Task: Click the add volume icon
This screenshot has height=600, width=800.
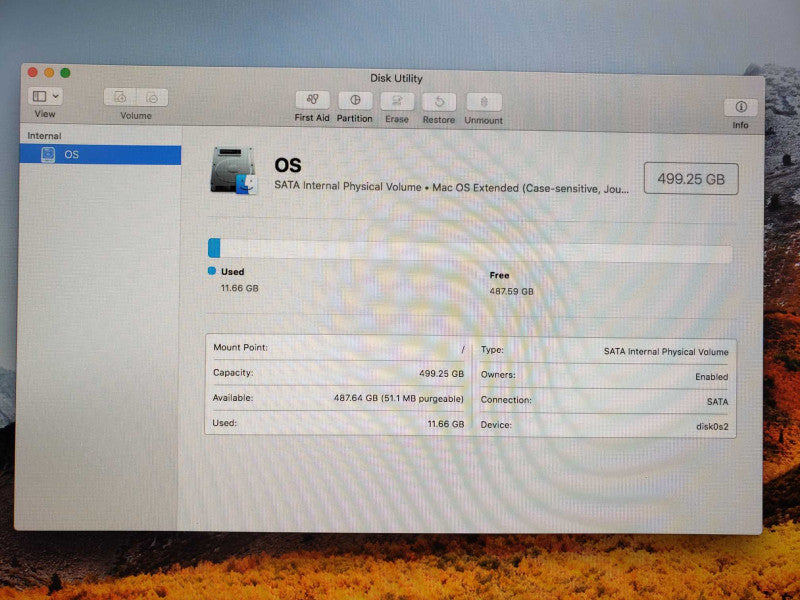Action: coord(120,97)
